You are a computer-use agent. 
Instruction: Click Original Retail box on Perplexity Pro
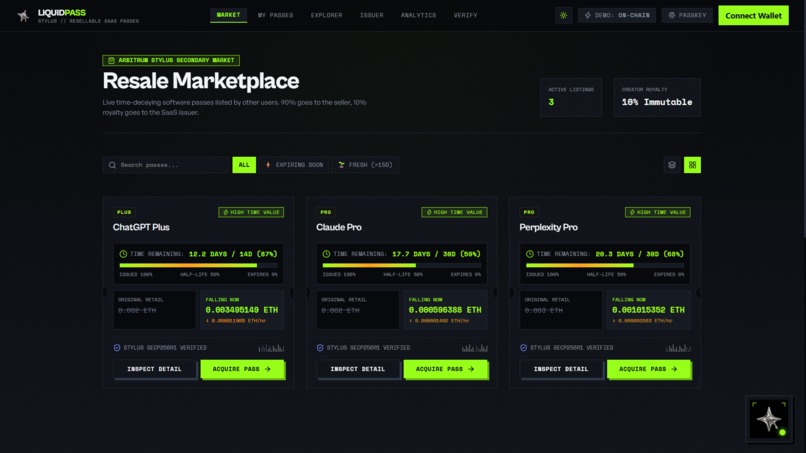(561, 310)
